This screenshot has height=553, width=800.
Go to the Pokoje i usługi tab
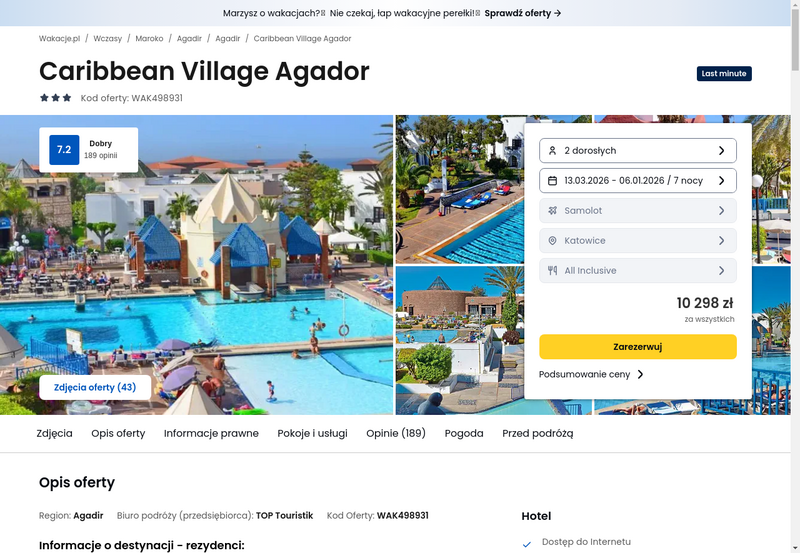click(x=312, y=433)
